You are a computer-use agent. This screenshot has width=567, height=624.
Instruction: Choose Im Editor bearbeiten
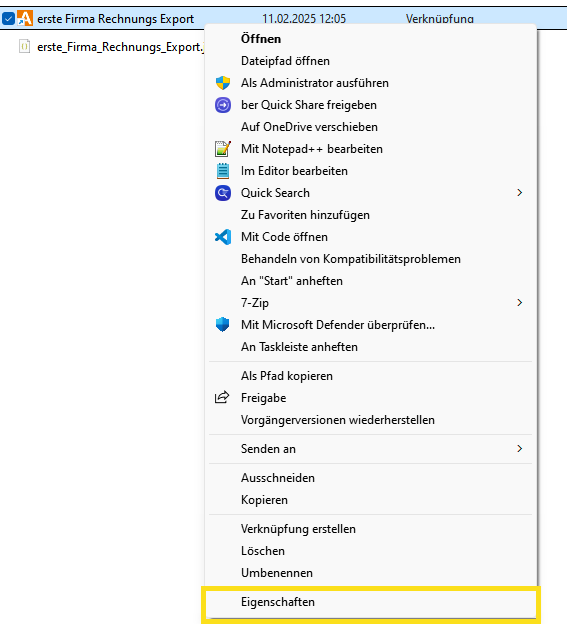370,171
